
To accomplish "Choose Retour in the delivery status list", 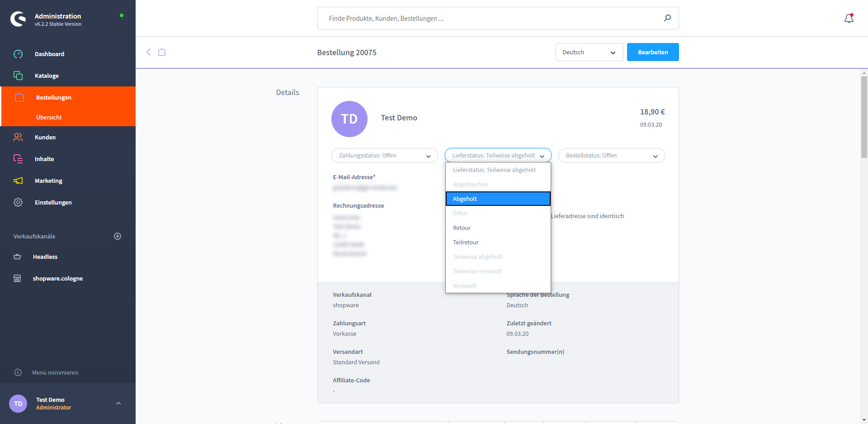I will point(462,228).
